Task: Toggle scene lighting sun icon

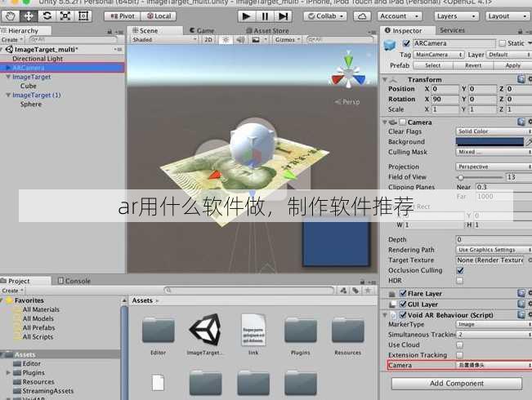Action: [226, 40]
